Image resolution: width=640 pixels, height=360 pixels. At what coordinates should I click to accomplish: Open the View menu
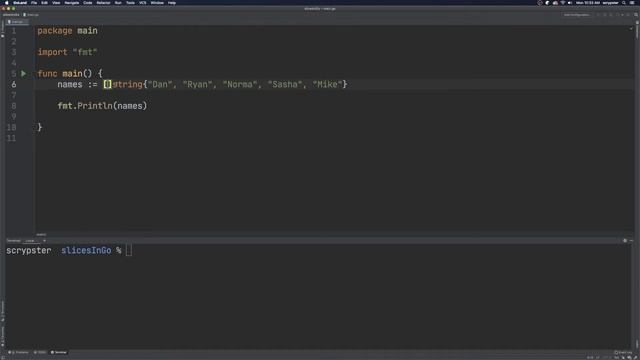pyautogui.click(x=56, y=3)
